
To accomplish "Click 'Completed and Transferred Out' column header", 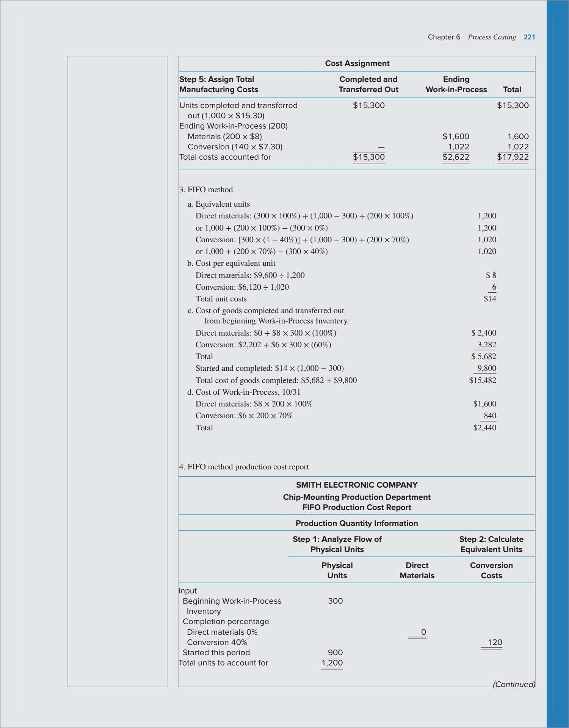I will [368, 84].
